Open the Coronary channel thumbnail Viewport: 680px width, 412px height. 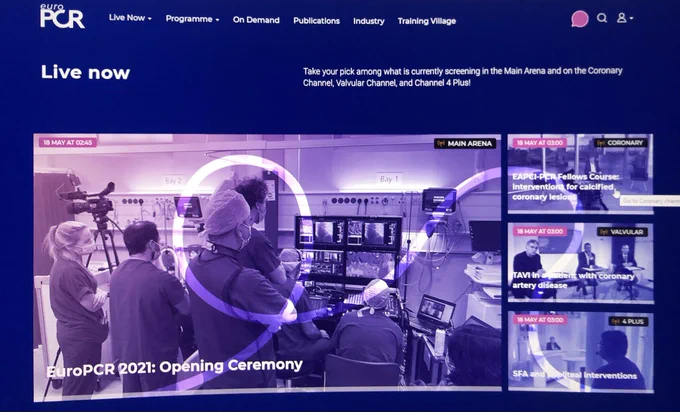pos(580,173)
